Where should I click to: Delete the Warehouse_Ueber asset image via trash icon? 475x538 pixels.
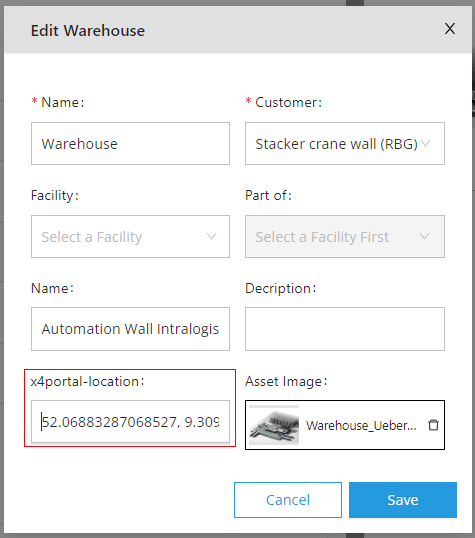pyautogui.click(x=433, y=425)
